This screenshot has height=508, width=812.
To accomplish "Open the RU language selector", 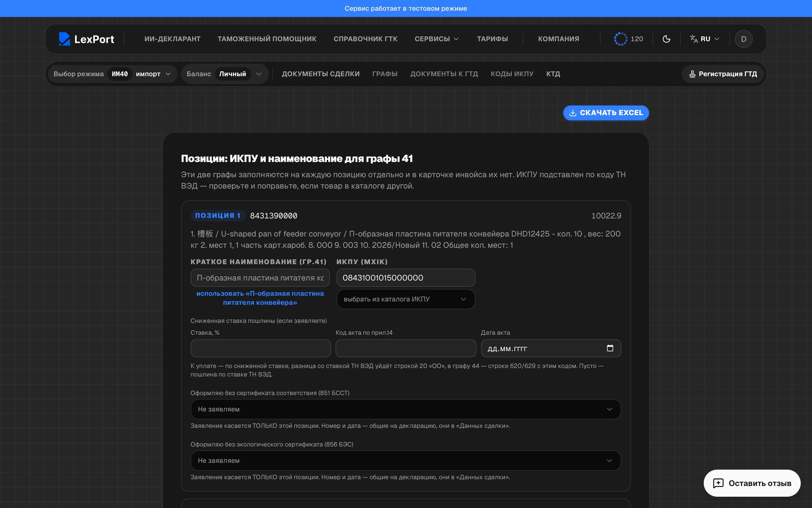I will coord(705,39).
